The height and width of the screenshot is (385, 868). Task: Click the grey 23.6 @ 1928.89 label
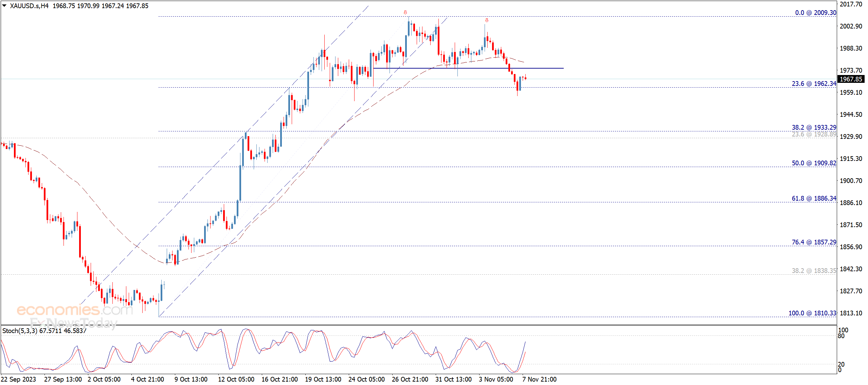tap(814, 134)
